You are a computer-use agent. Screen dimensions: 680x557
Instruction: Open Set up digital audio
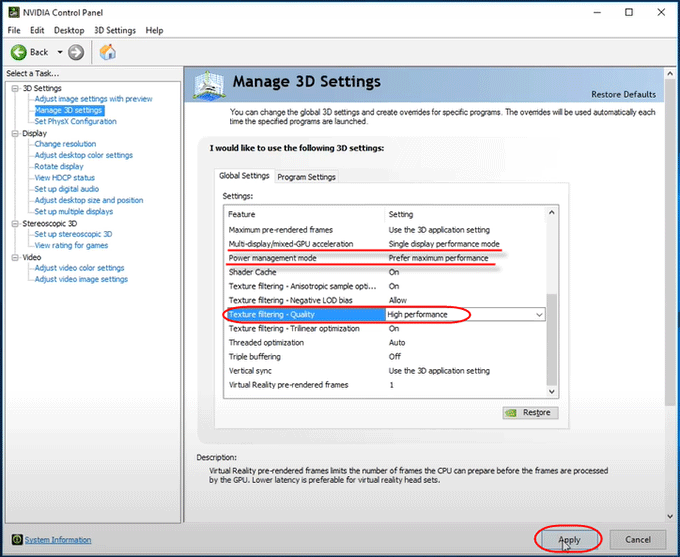[x=67, y=189]
